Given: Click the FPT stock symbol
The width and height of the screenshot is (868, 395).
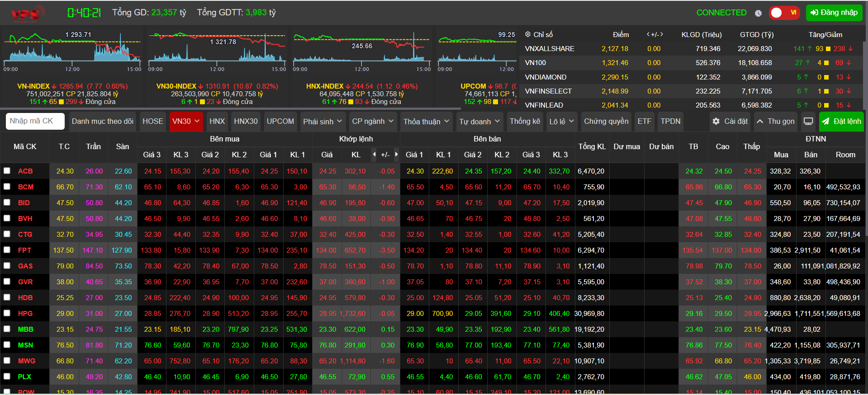Looking at the screenshot, I should [25, 250].
